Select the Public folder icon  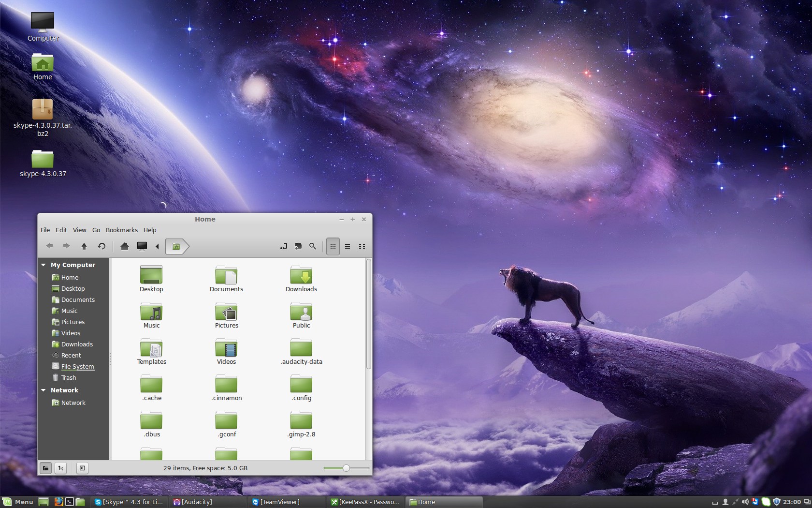(301, 314)
